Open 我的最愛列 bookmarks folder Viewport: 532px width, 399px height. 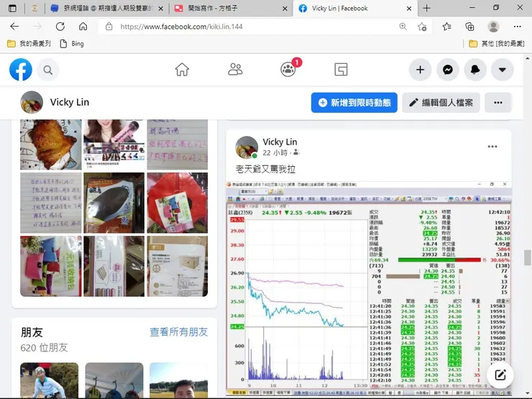(x=29, y=43)
